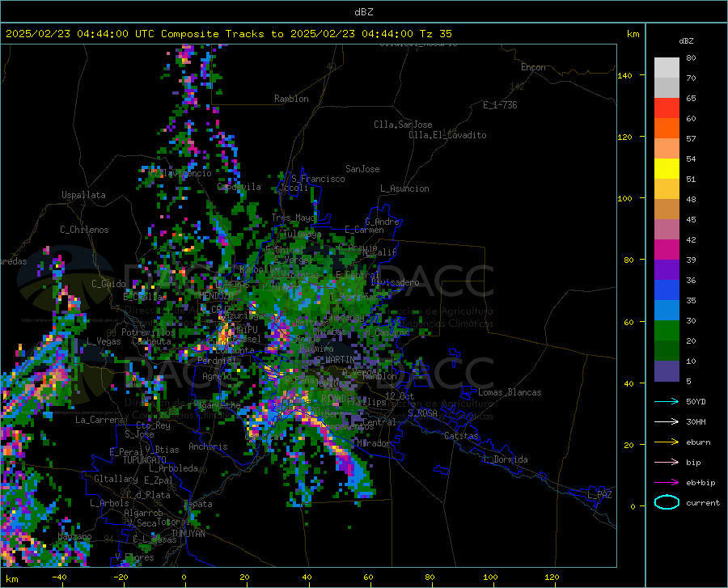The image size is (728, 588).
Task: Click the pink bip arrow legend icon
Action: [x=667, y=463]
